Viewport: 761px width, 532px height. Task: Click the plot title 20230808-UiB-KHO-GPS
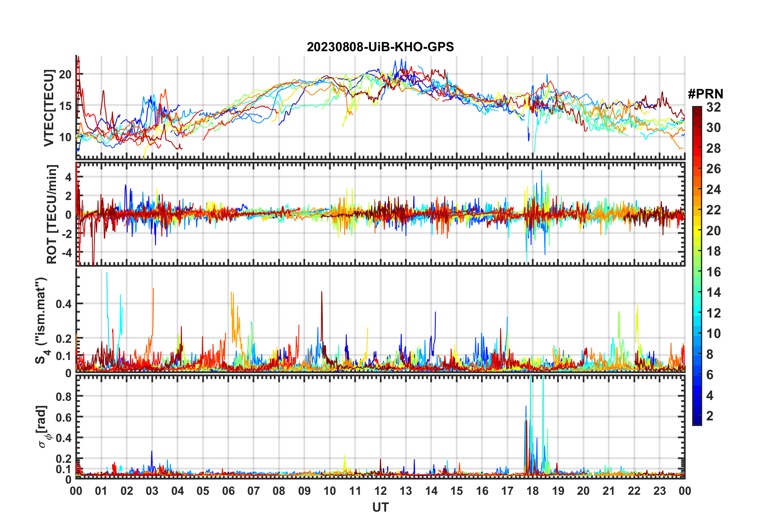(x=380, y=47)
